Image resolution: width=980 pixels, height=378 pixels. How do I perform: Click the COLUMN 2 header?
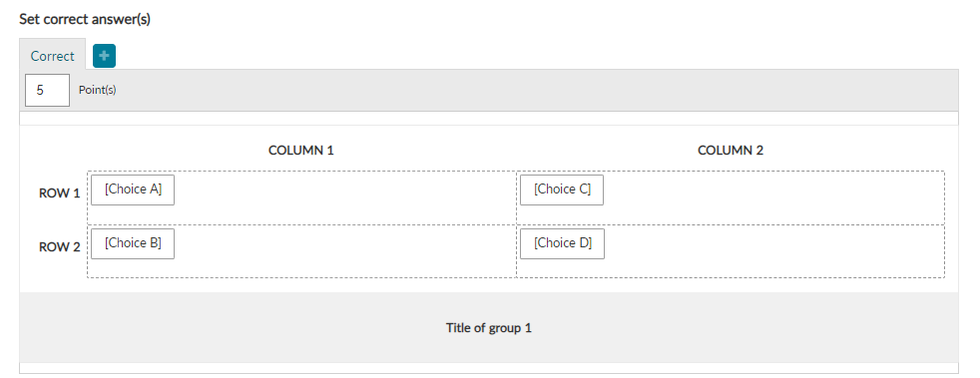point(731,150)
